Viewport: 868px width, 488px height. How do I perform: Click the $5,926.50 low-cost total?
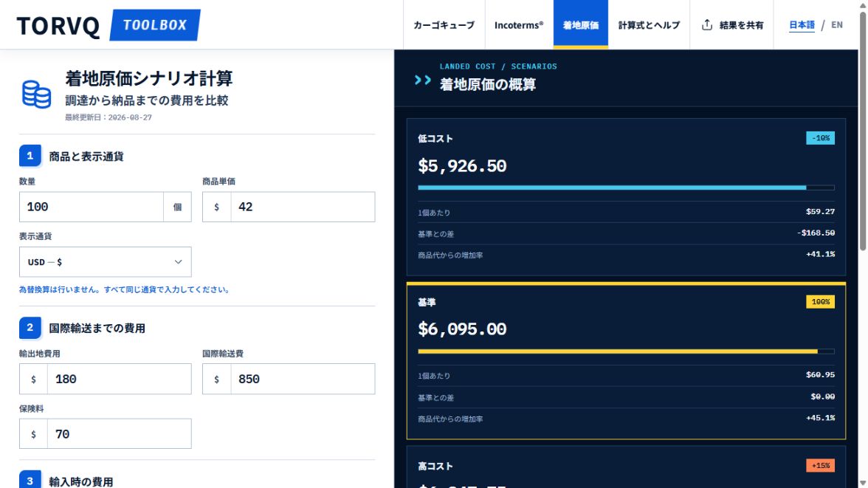[x=462, y=166]
